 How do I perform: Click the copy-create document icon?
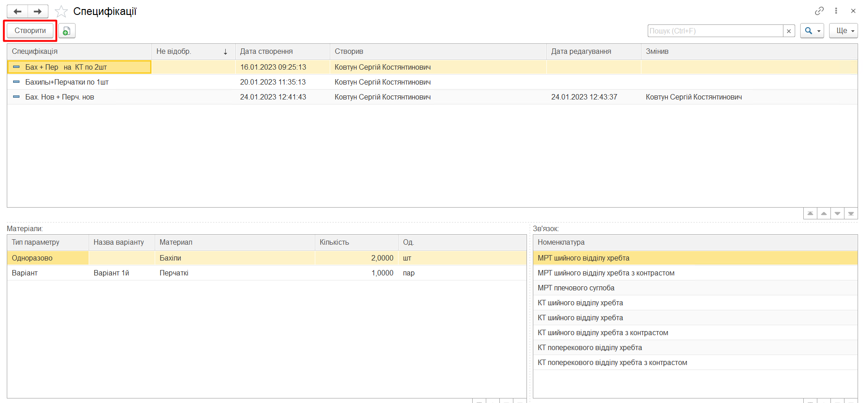tap(66, 31)
